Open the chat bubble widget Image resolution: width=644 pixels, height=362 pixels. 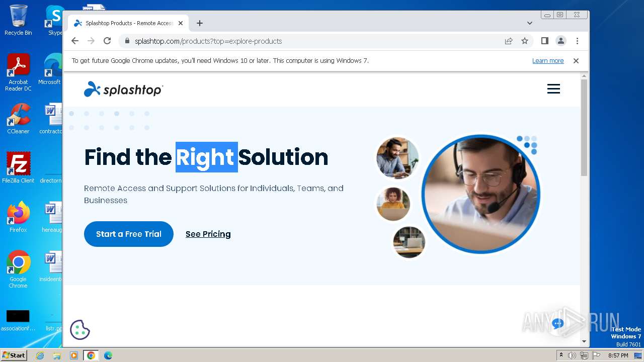(557, 324)
